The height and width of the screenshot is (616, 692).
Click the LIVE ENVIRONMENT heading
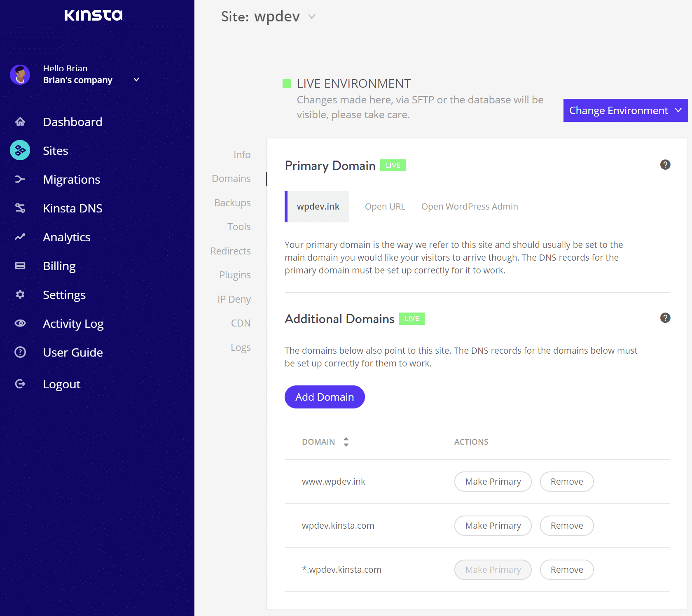354,84
